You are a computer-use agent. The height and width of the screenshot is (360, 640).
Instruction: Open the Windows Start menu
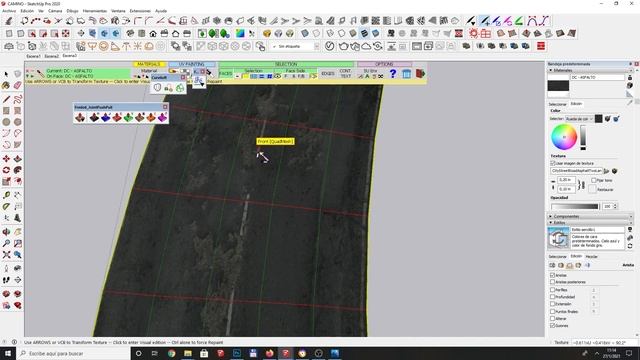(8, 353)
